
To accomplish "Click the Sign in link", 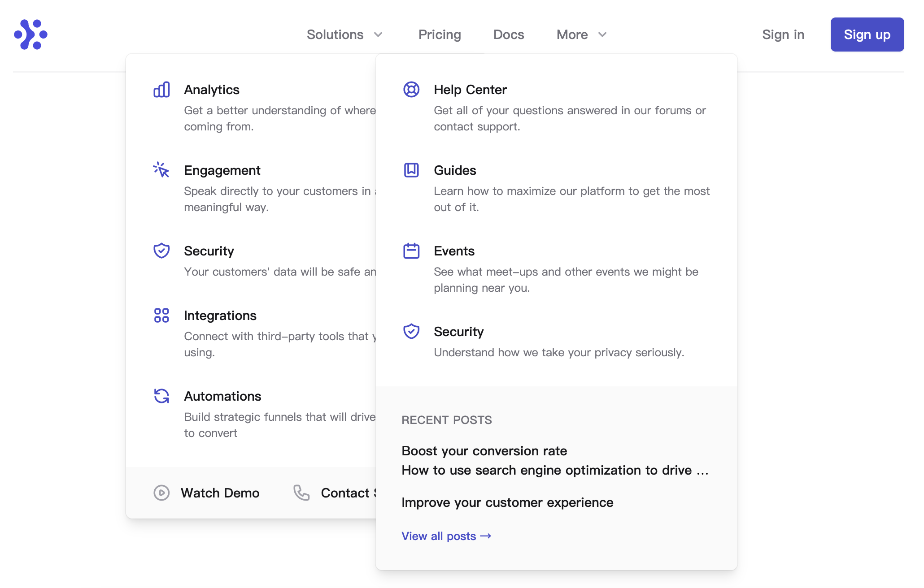I will pos(783,35).
